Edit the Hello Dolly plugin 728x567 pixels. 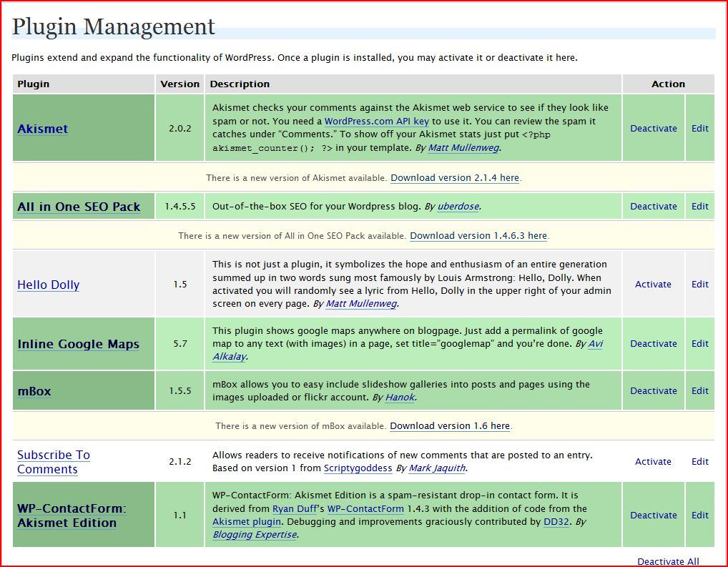tap(699, 284)
